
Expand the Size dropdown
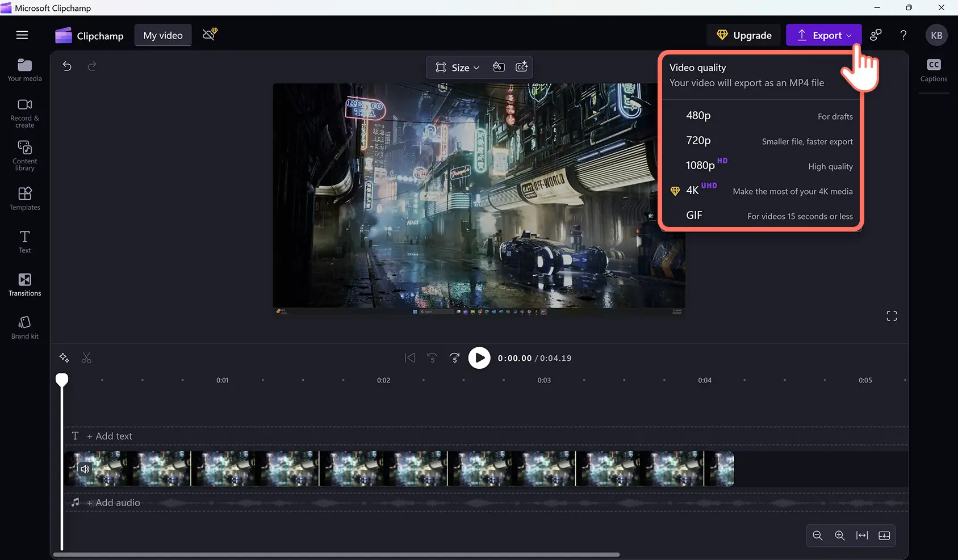click(458, 68)
